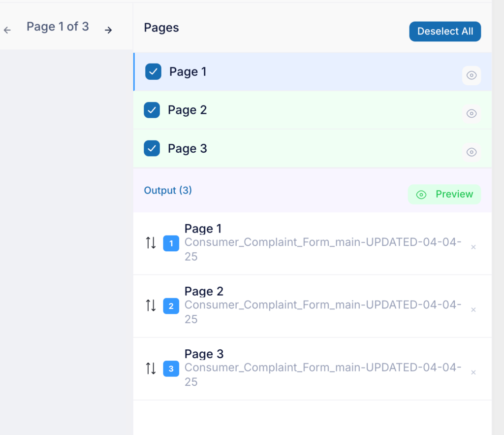Viewport: 504px width, 435px height.
Task: Click the 'Page 1 of 3' indicator
Action: (x=58, y=27)
